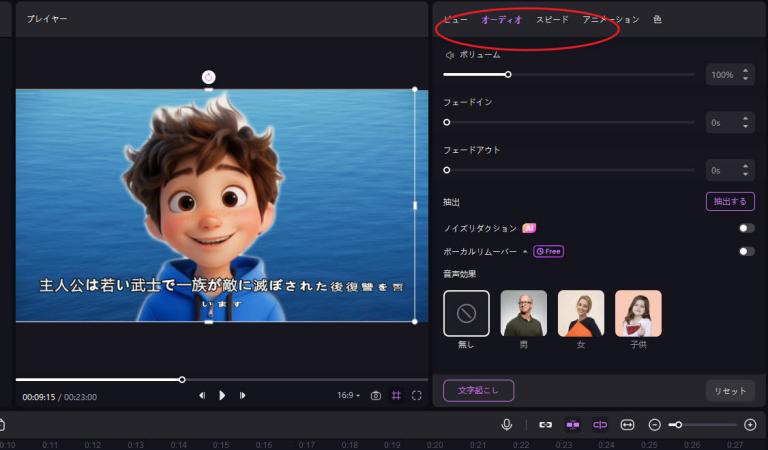The width and height of the screenshot is (768, 450).
Task: Click the player progress bar handle
Action: click(182, 379)
